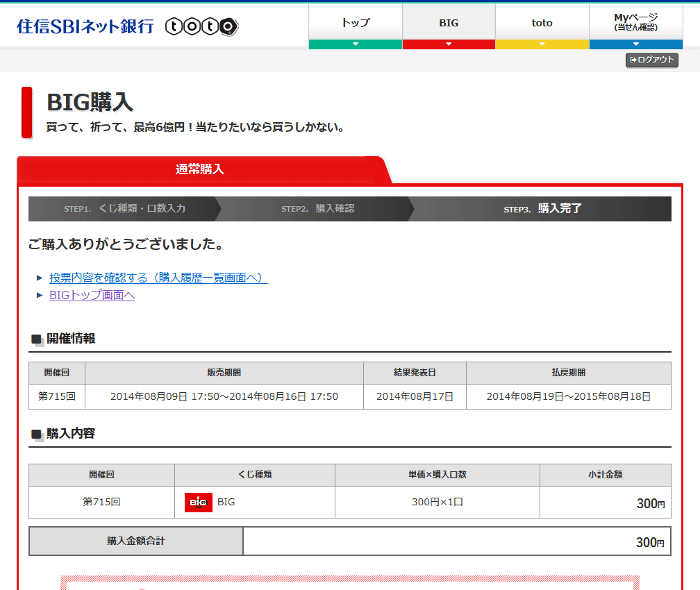The image size is (700, 590).
Task: Open 投票内容を確認する purchase history link
Action: click(158, 278)
